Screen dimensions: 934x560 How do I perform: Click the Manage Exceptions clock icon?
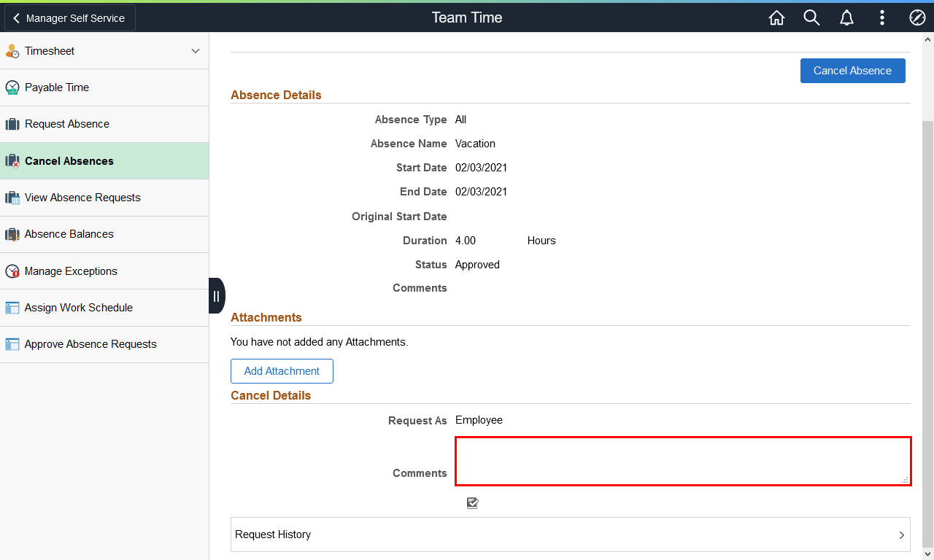[12, 271]
